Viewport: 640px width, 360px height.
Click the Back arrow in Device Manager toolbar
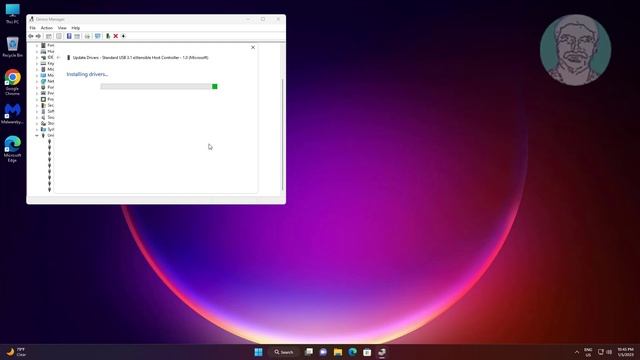(31, 36)
